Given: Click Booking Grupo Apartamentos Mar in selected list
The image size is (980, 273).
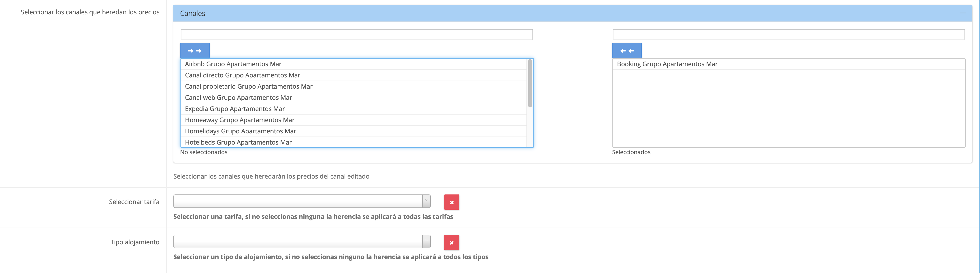Looking at the screenshot, I should 667,64.
